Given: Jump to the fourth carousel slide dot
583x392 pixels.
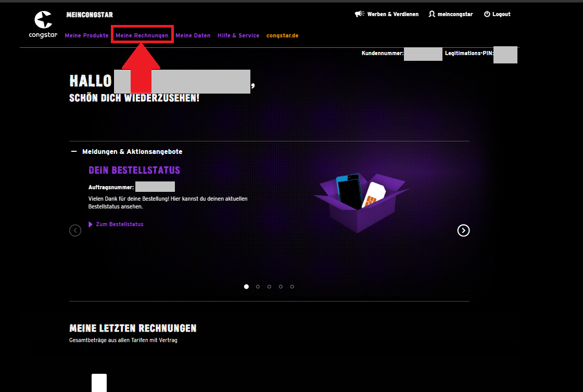Looking at the screenshot, I should coord(281,286).
